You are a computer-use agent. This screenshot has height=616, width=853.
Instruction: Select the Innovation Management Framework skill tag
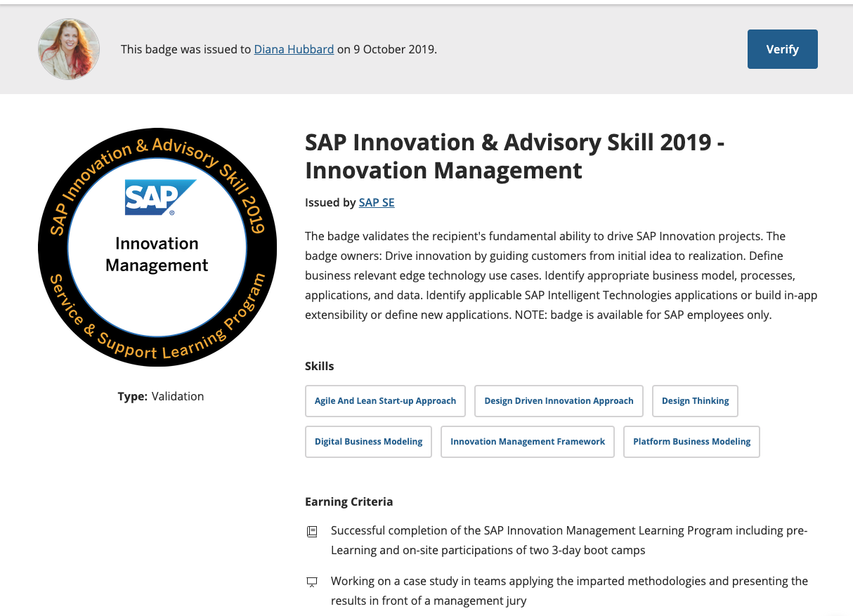[x=527, y=442]
